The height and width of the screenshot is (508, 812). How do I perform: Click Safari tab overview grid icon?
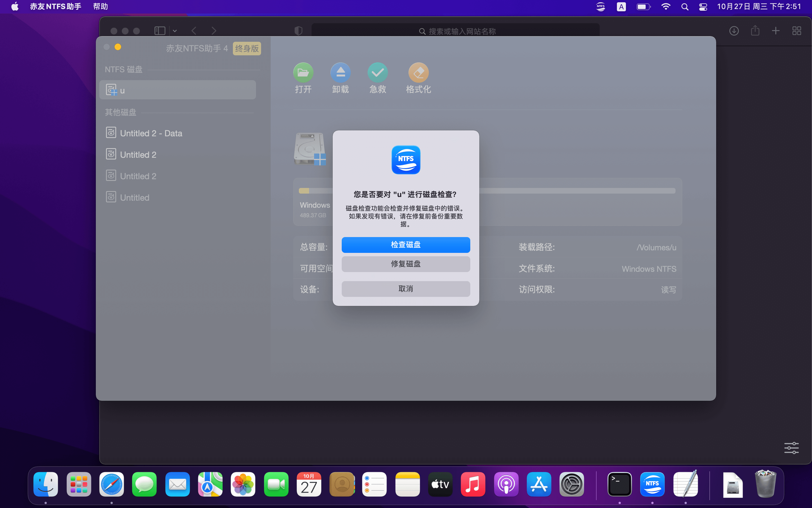point(796,31)
